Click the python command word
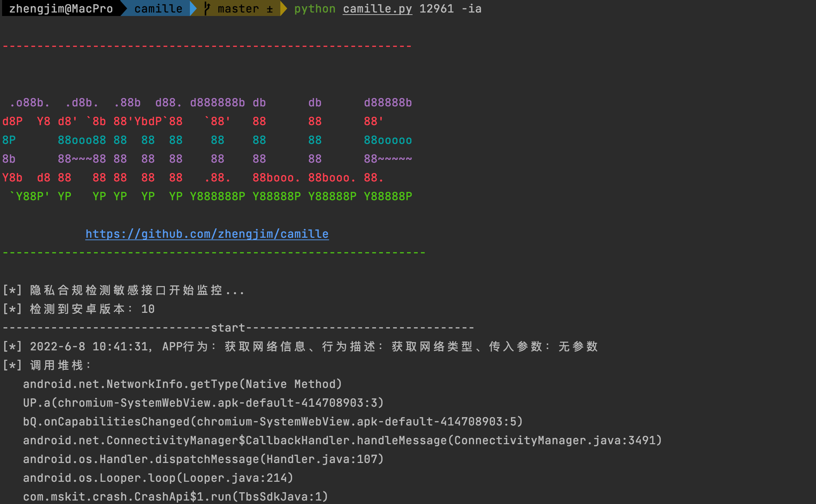Image resolution: width=816 pixels, height=504 pixels. pyautogui.click(x=315, y=9)
